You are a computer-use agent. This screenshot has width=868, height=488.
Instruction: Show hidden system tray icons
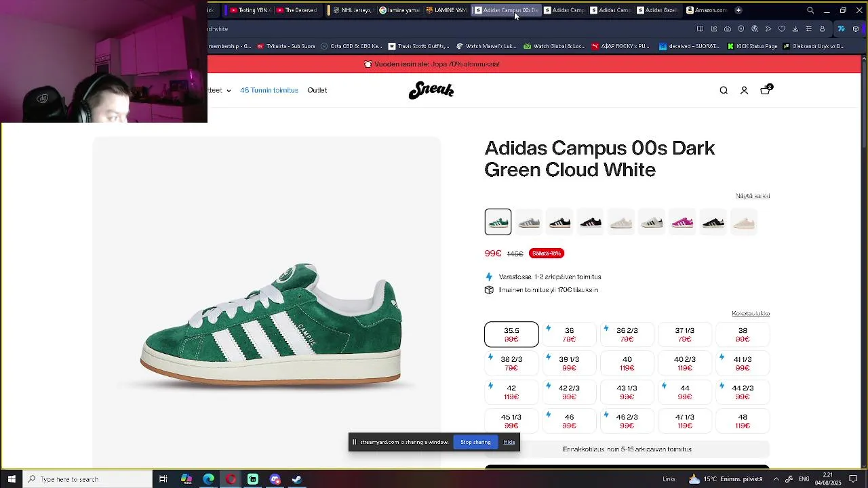[776, 479]
